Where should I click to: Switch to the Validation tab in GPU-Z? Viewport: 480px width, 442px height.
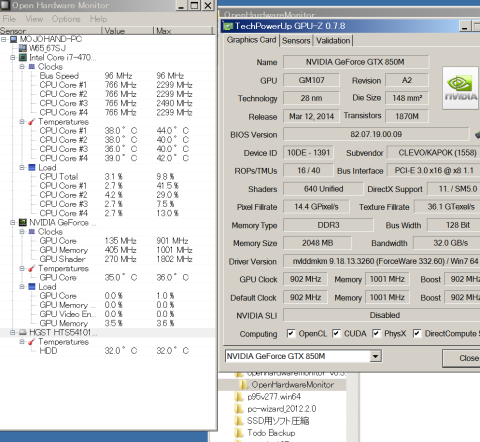333,41
